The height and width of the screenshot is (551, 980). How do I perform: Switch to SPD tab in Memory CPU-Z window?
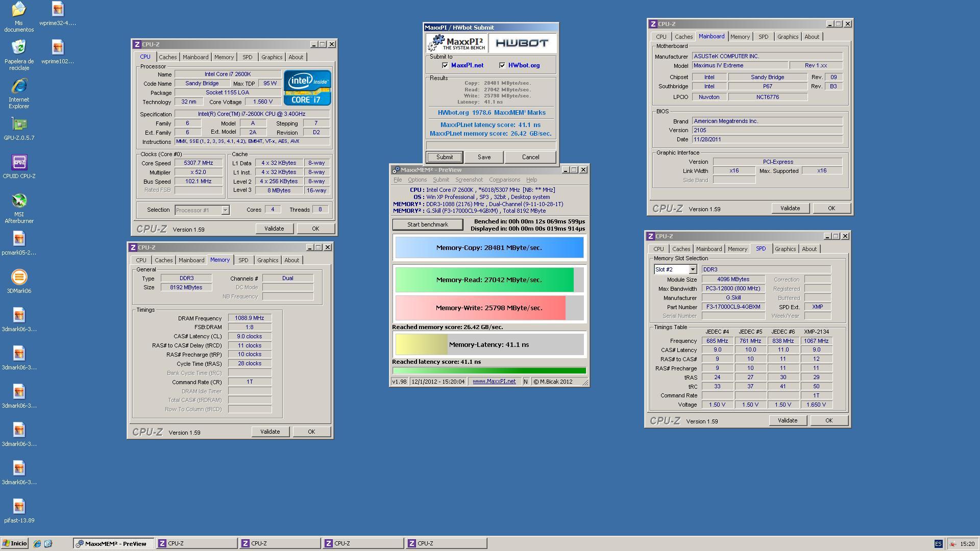click(x=243, y=260)
